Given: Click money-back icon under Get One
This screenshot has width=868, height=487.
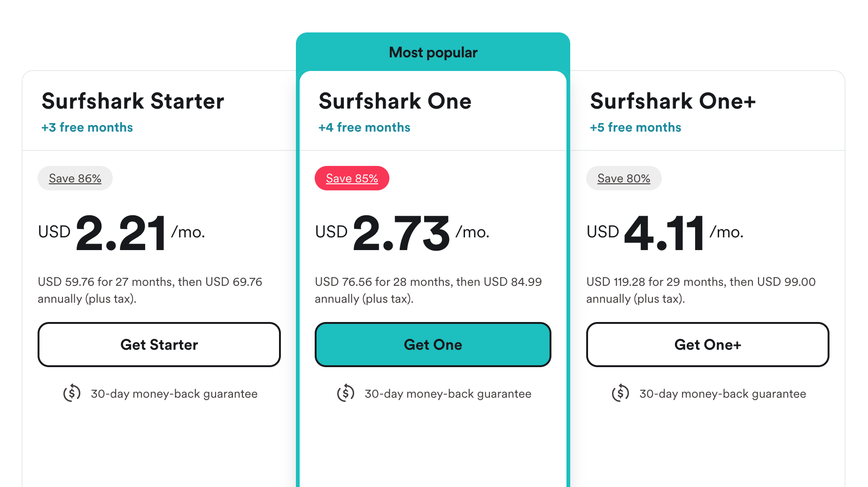Looking at the screenshot, I should [x=346, y=393].
